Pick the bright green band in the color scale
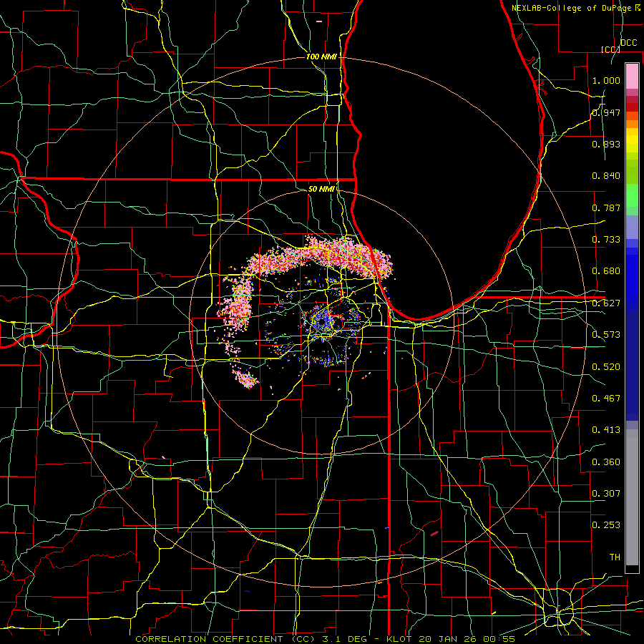The height and width of the screenshot is (644, 644). (x=632, y=195)
